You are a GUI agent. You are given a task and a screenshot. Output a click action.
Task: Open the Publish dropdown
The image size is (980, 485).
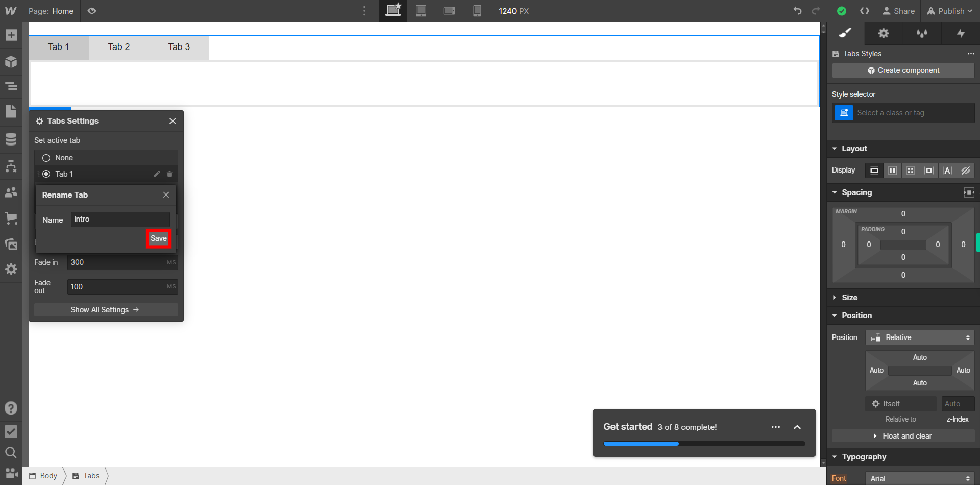point(950,11)
